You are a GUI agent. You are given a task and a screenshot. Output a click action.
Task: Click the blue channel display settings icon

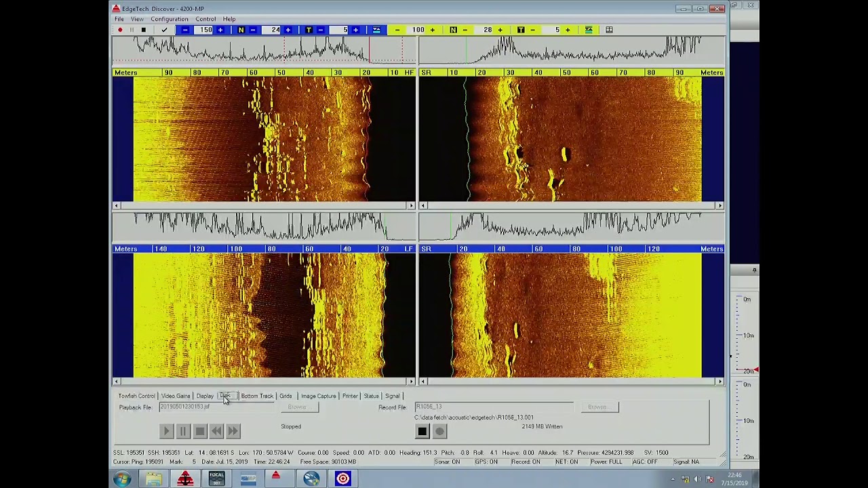376,30
